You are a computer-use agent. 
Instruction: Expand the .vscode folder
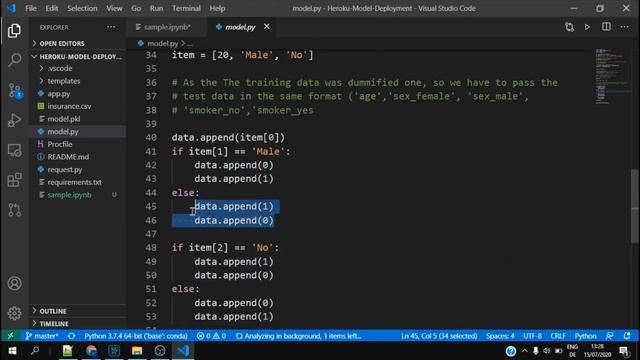click(x=78, y=69)
